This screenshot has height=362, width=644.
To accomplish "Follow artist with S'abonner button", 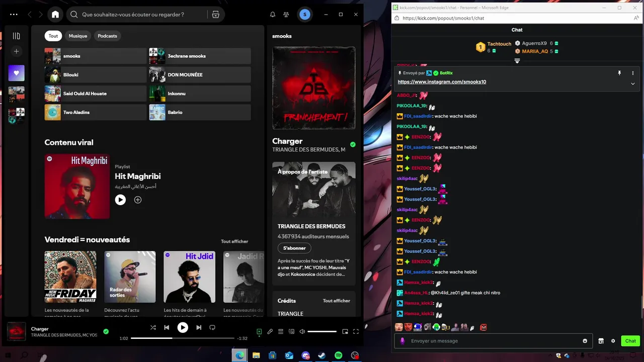I will tap(294, 248).
